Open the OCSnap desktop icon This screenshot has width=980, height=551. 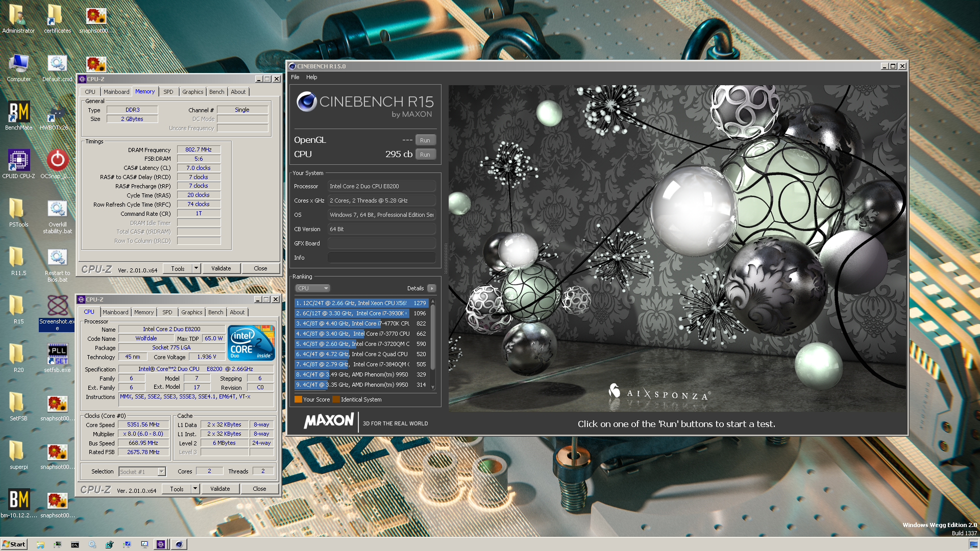coord(58,164)
